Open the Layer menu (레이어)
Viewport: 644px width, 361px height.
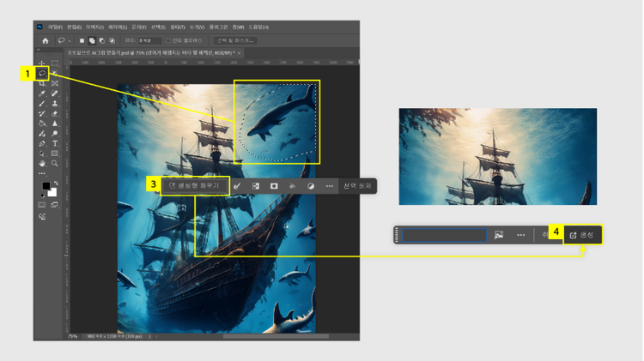coord(118,27)
